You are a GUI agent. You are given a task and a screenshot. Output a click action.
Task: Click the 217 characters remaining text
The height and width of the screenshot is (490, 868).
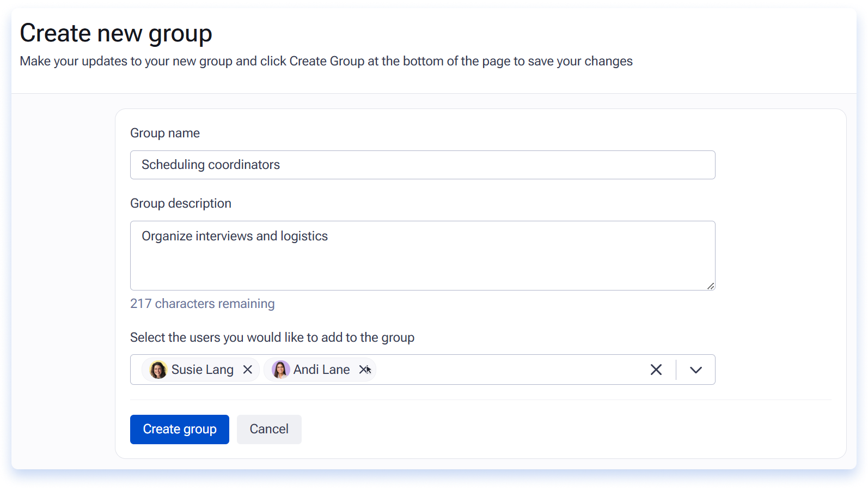tap(203, 304)
